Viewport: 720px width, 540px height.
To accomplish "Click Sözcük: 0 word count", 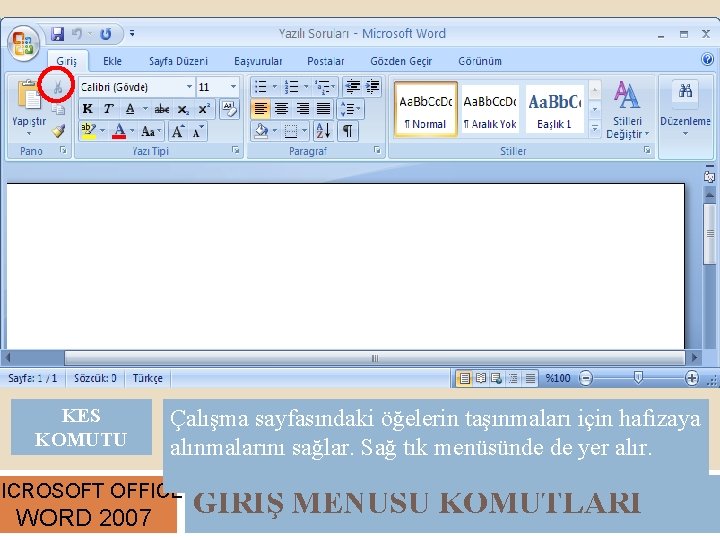I will [x=95, y=378].
